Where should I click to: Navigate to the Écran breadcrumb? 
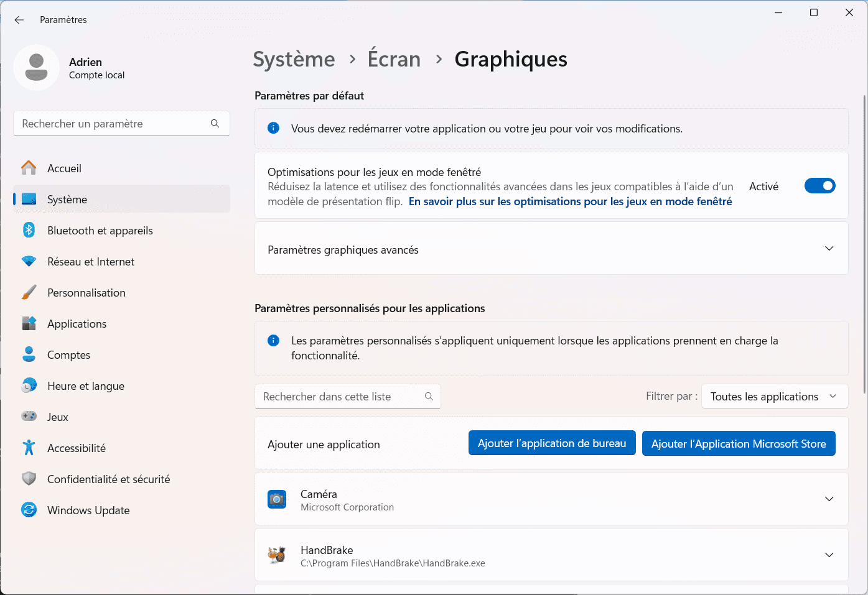point(394,59)
